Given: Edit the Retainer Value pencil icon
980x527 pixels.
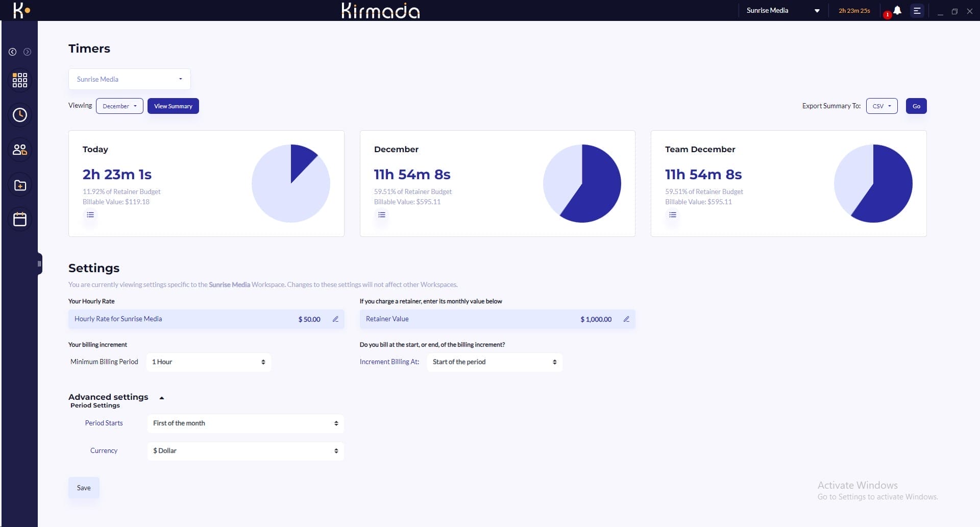Looking at the screenshot, I should [626, 319].
